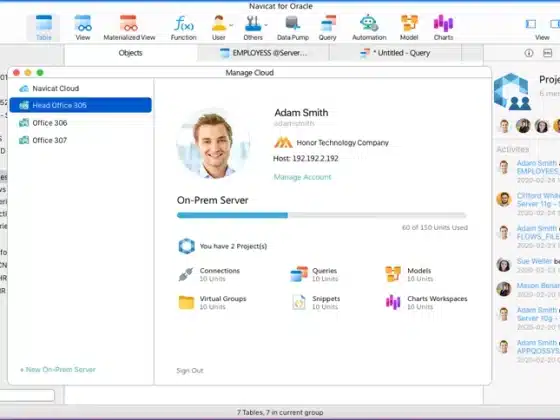Click Clifford White activity link
Screen dimensions: 560x420
[x=538, y=196]
